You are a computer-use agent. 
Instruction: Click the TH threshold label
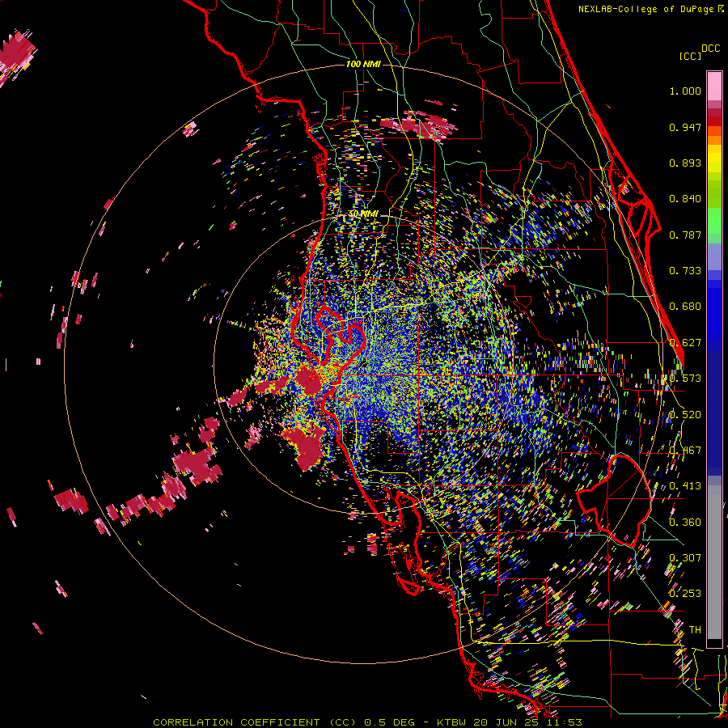[695, 630]
